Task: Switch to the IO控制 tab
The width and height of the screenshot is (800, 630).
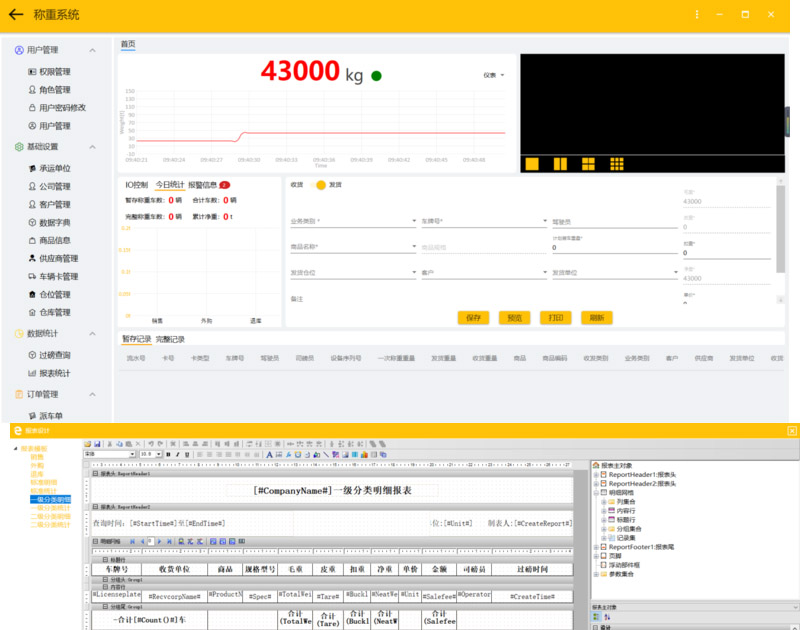Action: 136,185
